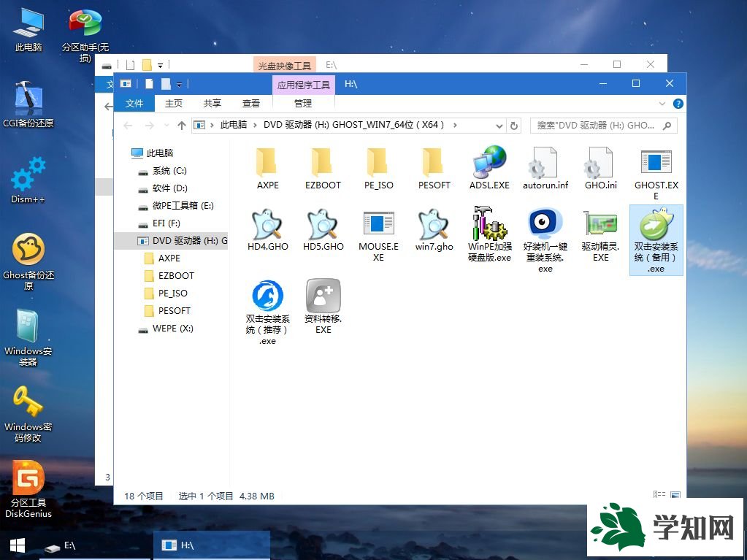This screenshot has height=560, width=747.
Task: Launch the ADSL.EXE dialer tool
Action: (x=489, y=164)
